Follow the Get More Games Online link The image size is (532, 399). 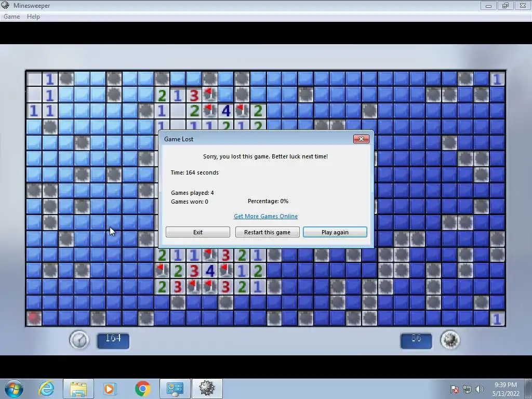(265, 216)
